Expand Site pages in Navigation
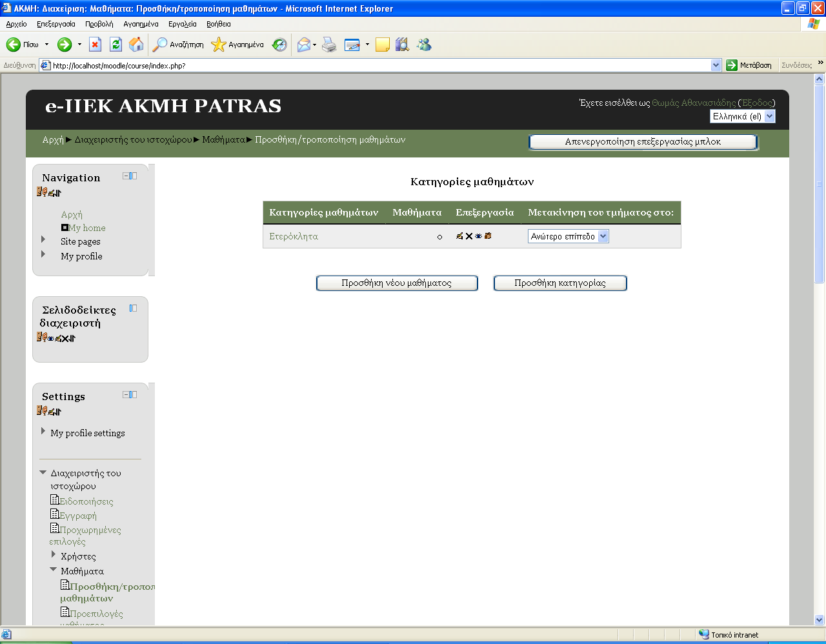The height and width of the screenshot is (644, 826). tap(43, 239)
